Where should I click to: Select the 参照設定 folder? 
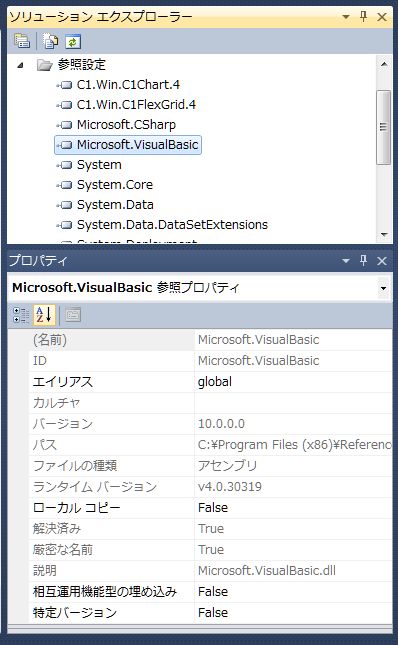click(81, 65)
